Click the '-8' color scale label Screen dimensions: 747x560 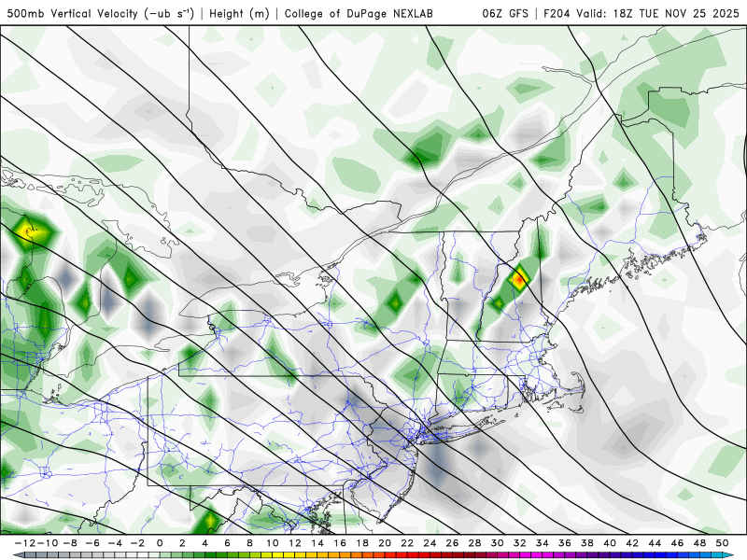tap(69, 543)
